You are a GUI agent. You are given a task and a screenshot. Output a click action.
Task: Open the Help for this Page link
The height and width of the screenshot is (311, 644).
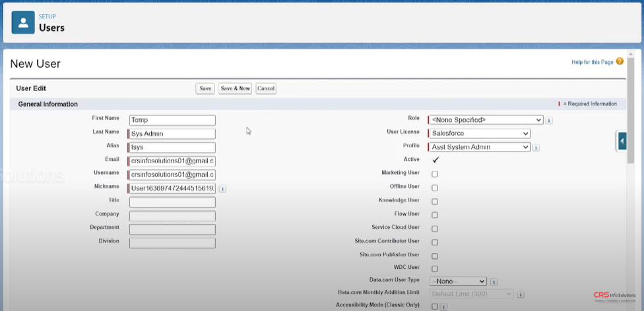[x=592, y=62]
